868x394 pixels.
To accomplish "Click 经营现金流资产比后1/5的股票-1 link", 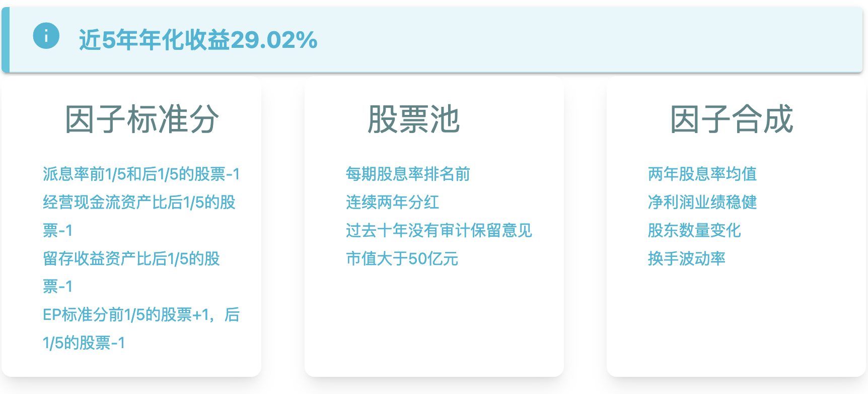I will point(139,216).
